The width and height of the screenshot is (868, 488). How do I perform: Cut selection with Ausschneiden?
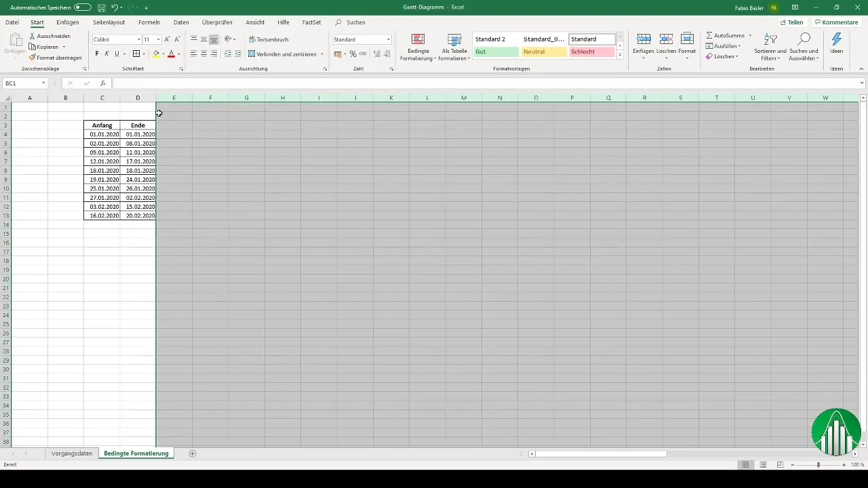pos(49,36)
